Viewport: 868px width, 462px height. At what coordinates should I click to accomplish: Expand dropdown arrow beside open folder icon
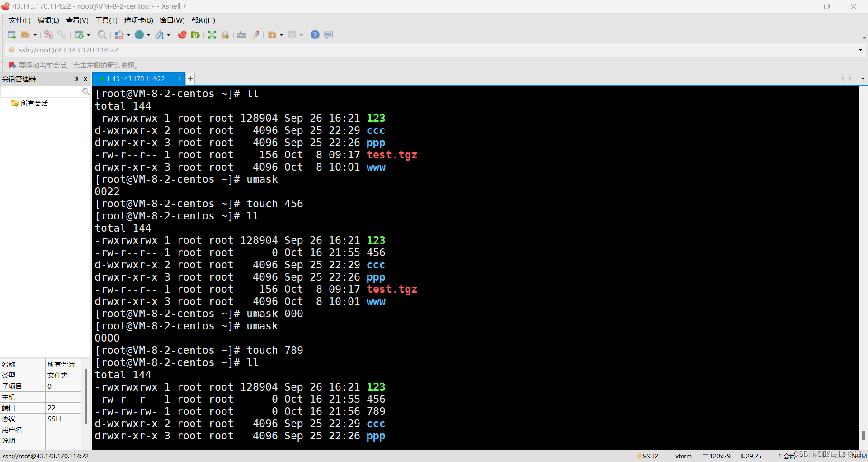coord(35,35)
